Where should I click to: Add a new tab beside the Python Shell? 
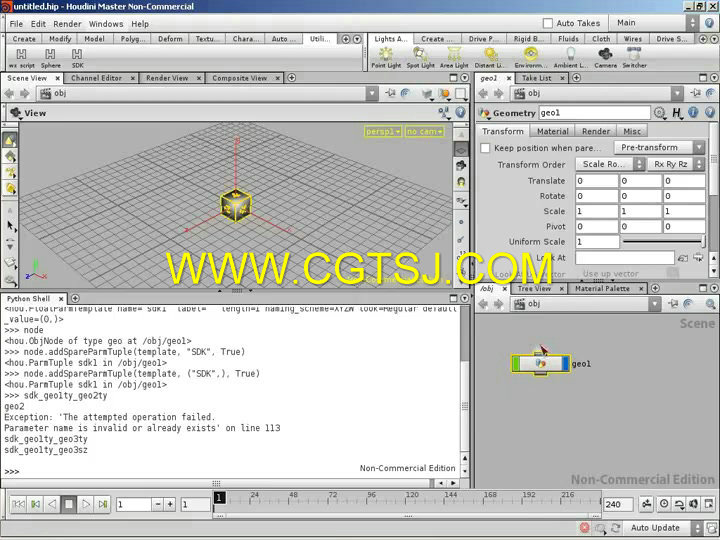75,298
